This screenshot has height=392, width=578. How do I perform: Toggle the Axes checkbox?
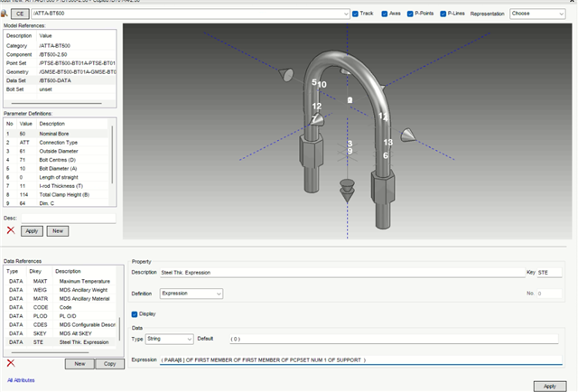tap(385, 14)
